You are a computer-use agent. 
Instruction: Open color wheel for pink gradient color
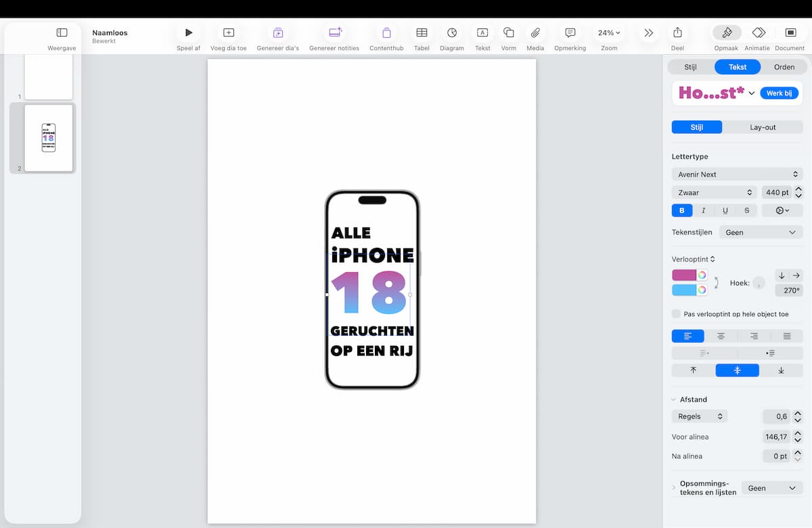[x=702, y=275]
